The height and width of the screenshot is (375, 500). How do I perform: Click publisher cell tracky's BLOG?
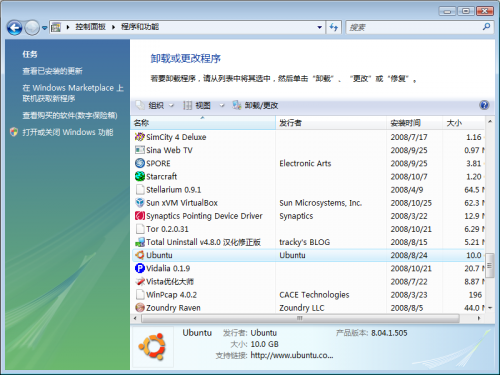coord(304,242)
